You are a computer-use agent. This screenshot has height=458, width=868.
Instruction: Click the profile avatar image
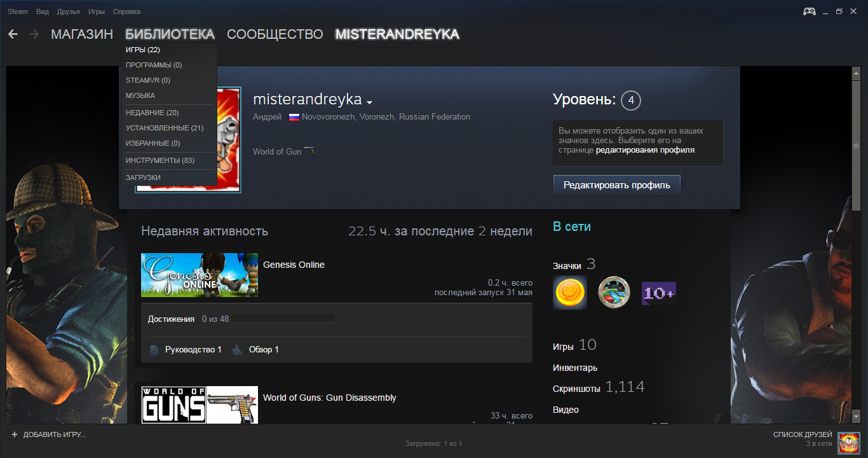click(x=189, y=139)
